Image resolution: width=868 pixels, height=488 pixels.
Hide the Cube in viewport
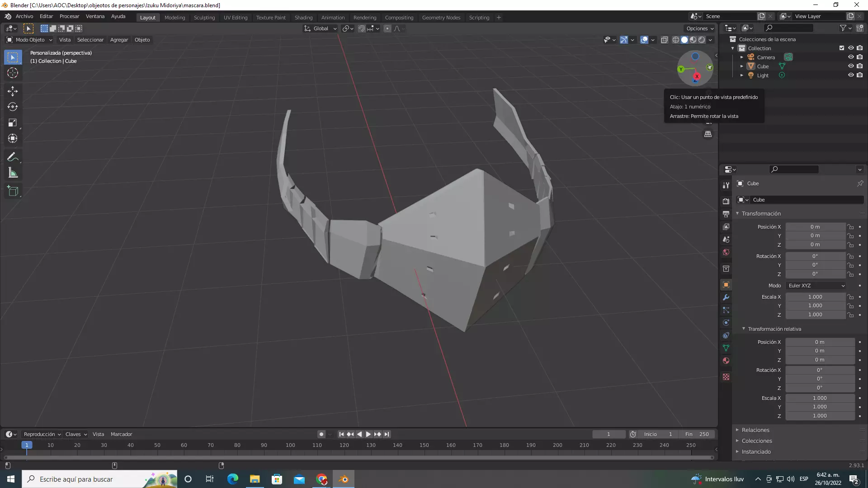(x=850, y=66)
